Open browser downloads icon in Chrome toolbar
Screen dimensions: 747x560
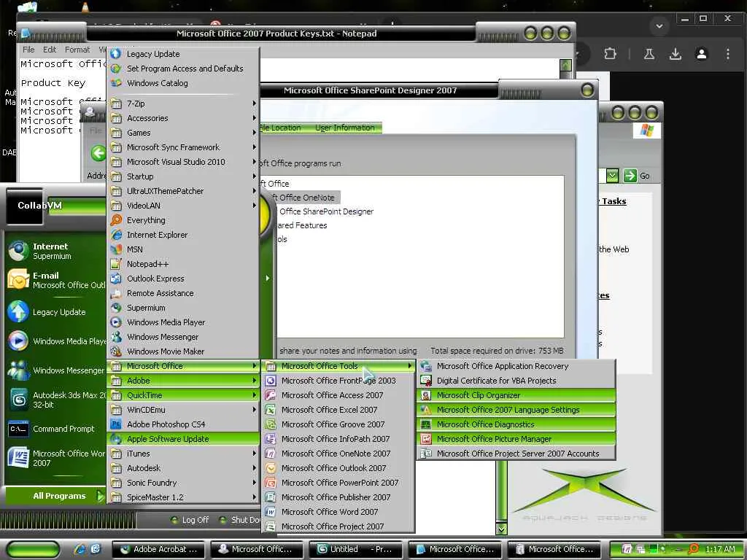(x=675, y=54)
